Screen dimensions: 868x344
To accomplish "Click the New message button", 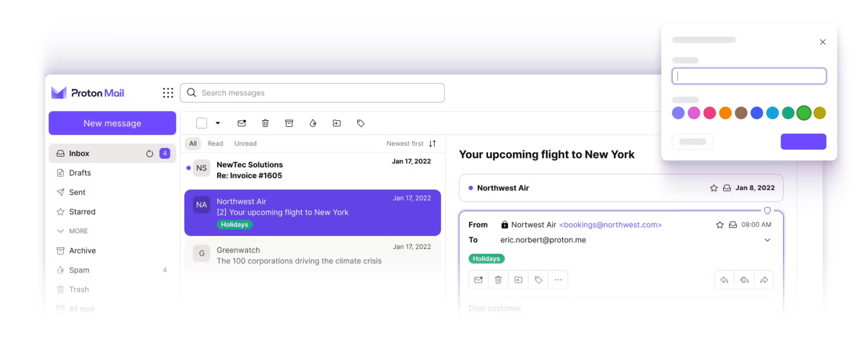I will 112,123.
